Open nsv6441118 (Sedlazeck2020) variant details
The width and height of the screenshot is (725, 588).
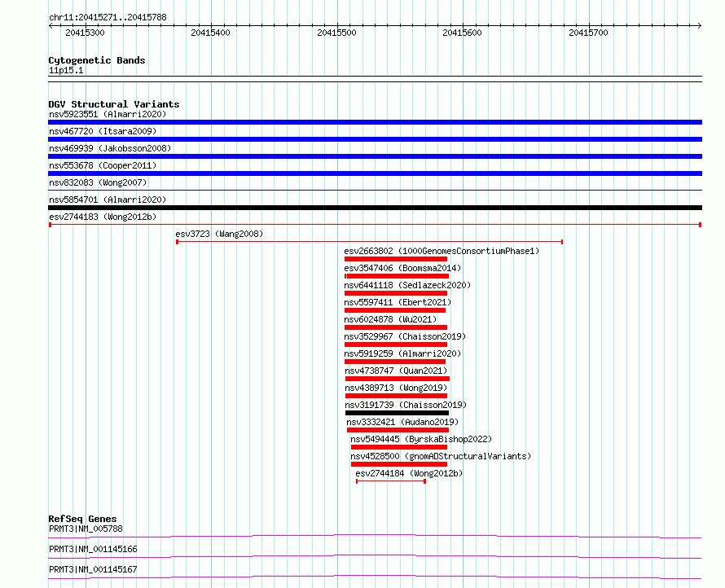pos(407,285)
